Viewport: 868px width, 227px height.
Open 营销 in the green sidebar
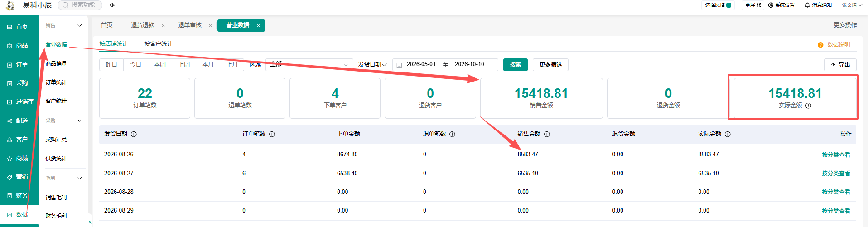18,177
